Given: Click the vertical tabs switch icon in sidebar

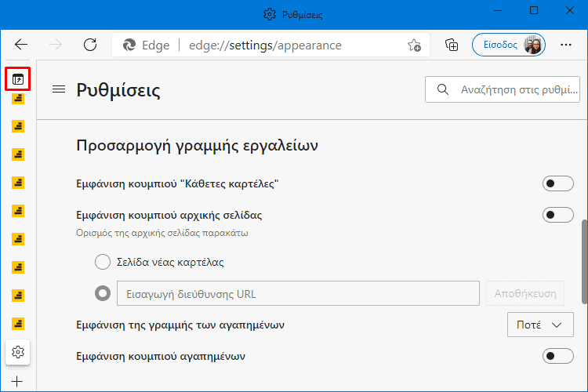Looking at the screenshot, I should 17,79.
